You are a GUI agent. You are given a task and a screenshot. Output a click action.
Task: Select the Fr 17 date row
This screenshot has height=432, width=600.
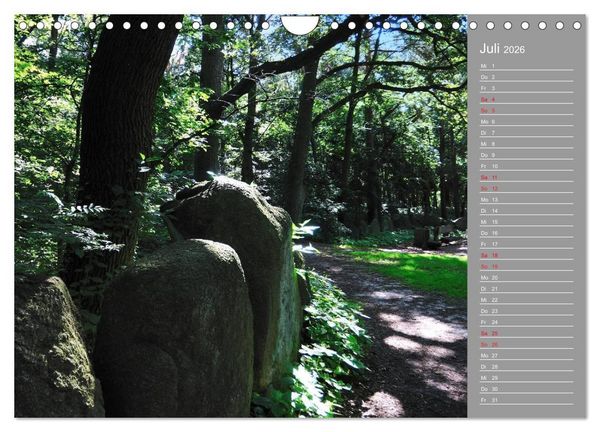[527, 244]
